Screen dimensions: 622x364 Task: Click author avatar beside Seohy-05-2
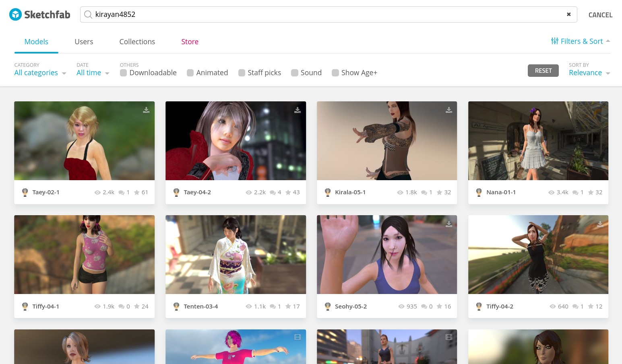[328, 306]
